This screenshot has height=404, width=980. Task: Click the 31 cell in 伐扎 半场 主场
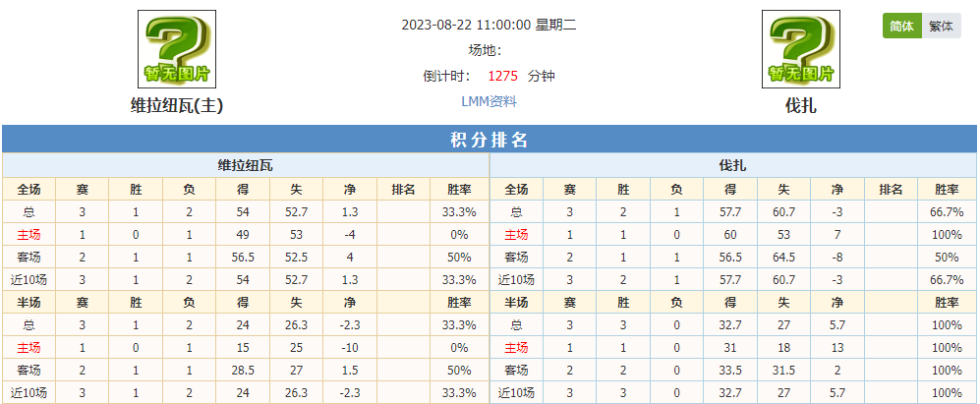click(x=730, y=348)
